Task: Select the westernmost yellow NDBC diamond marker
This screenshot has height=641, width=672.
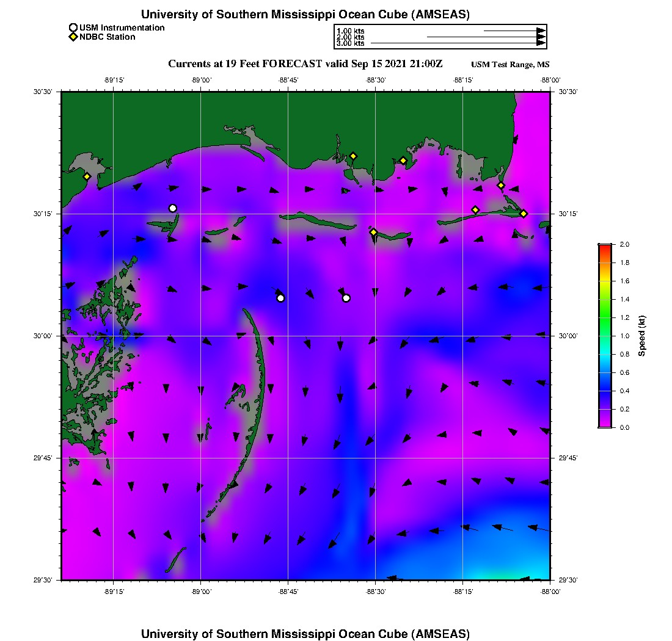Action: tap(87, 176)
